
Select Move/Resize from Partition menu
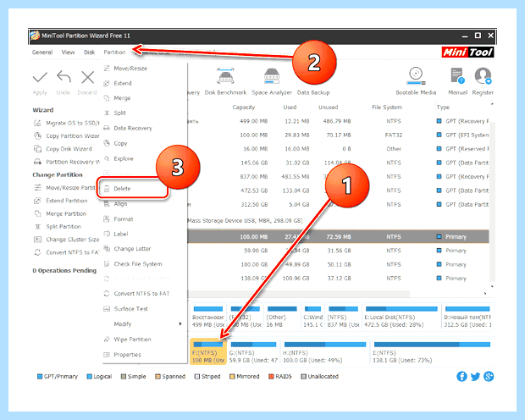tap(144, 69)
